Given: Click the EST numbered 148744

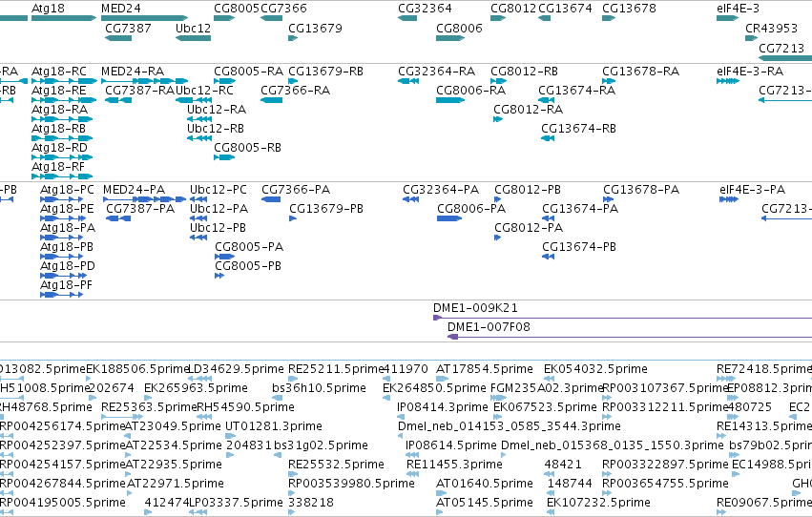Looking at the screenshot, I should click(570, 484).
